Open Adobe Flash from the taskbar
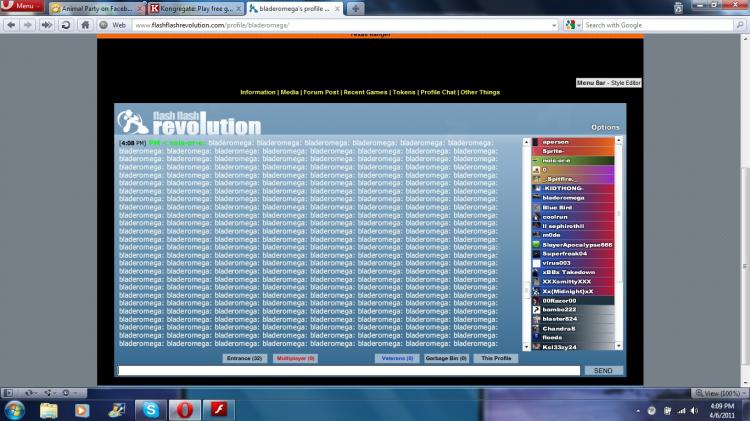This screenshot has height=421, width=750. pos(219,410)
